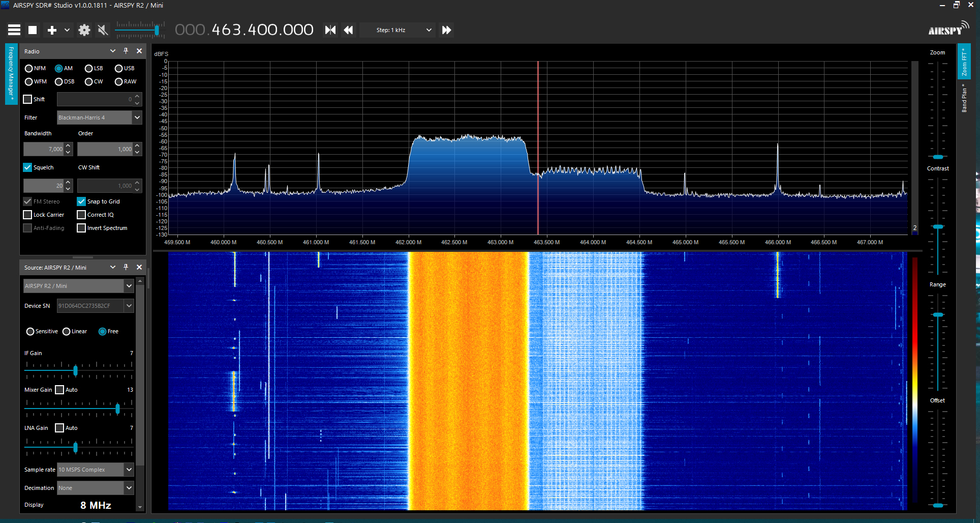This screenshot has height=523, width=980.
Task: Select USB demodulation mode
Action: pos(125,68)
